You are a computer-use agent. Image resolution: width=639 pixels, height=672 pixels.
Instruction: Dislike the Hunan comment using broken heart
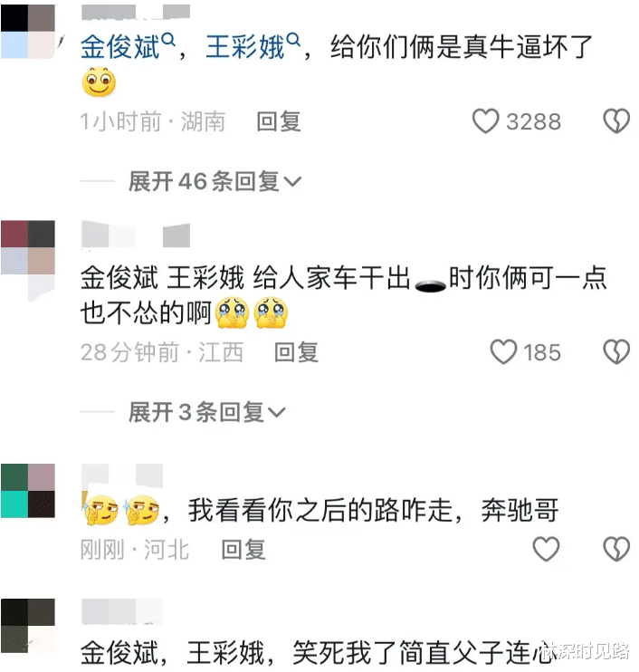tap(616, 121)
